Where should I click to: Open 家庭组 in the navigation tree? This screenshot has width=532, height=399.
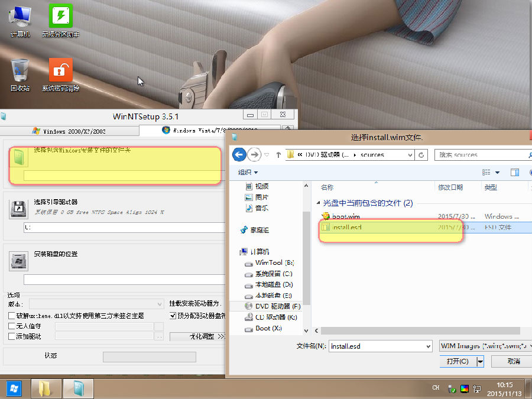click(x=255, y=230)
